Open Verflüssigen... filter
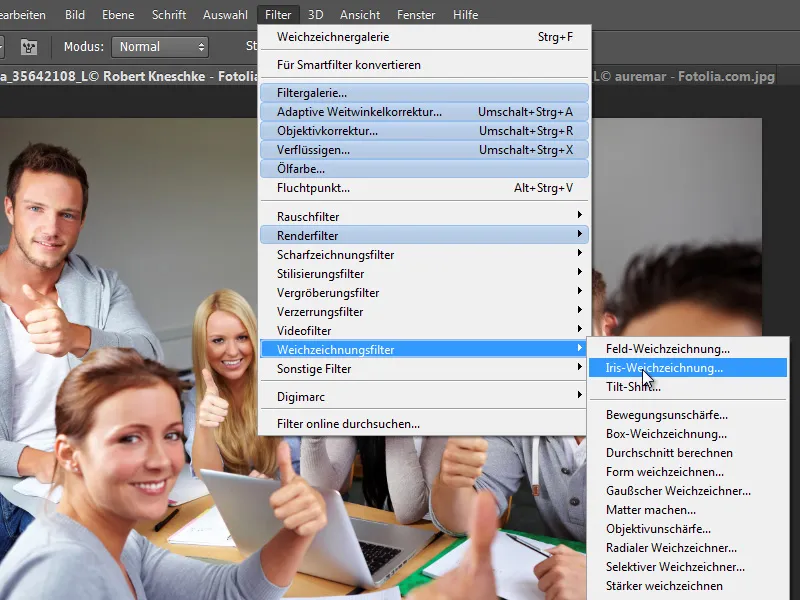800x600 pixels. pyautogui.click(x=424, y=150)
